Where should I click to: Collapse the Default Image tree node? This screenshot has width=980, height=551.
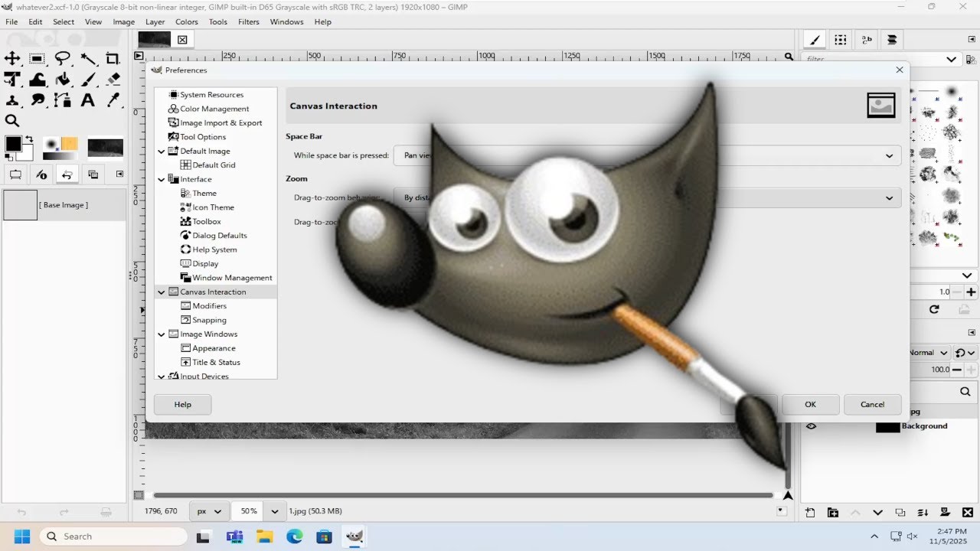coord(161,152)
